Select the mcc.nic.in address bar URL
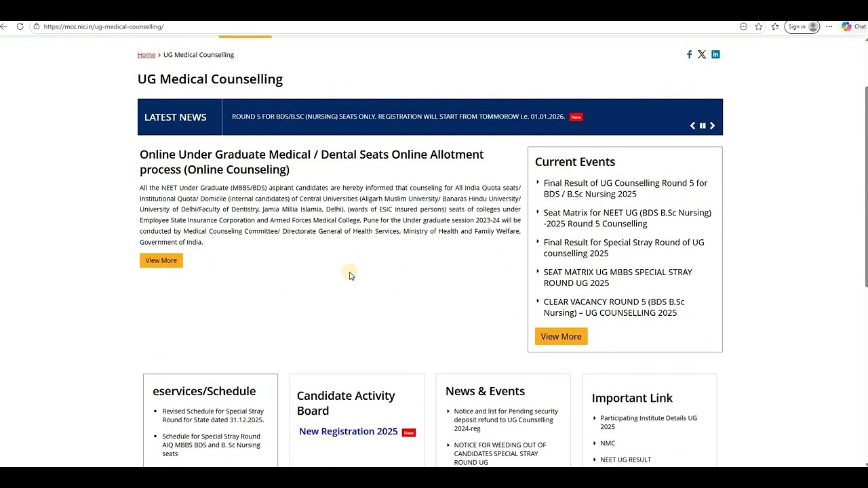 pos(104,26)
